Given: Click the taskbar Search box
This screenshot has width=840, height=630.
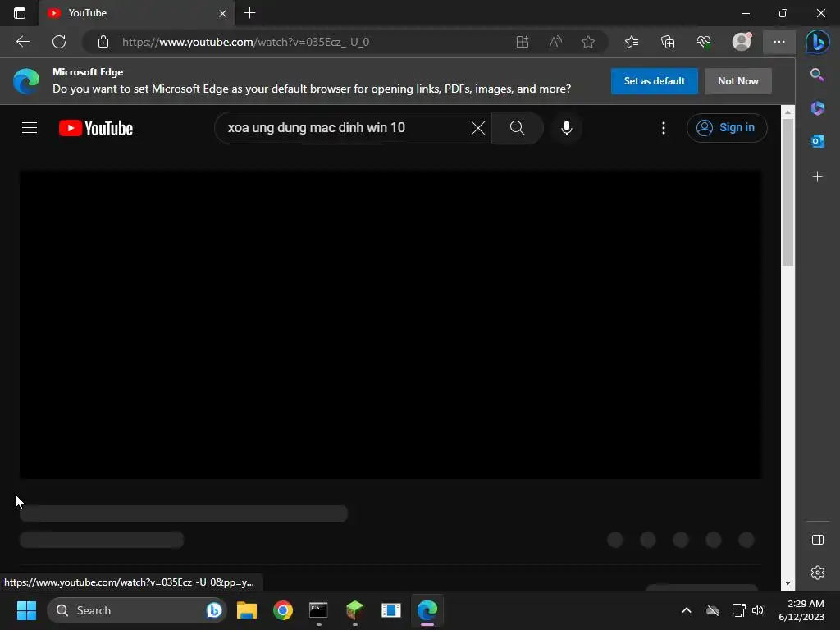Looking at the screenshot, I should click(x=137, y=610).
